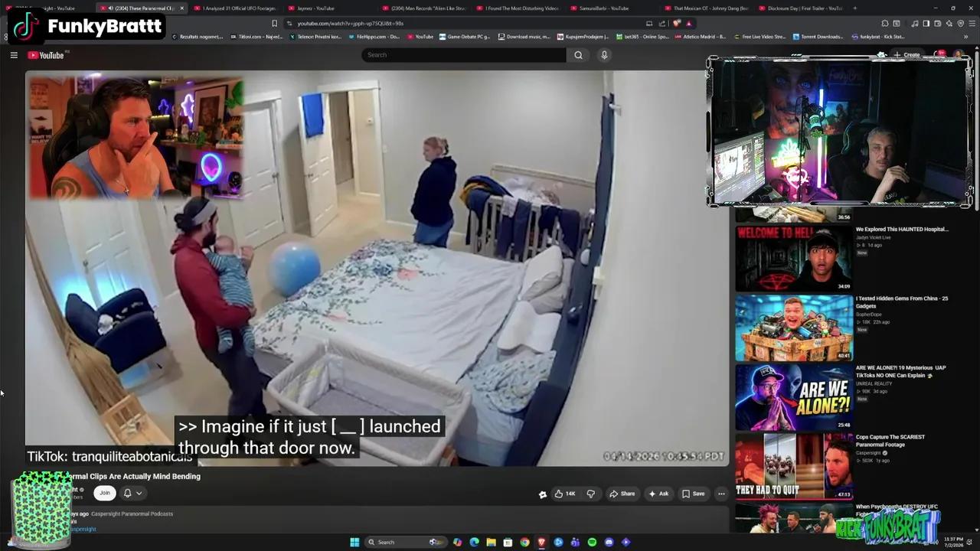
Task: Open the Caspersight Paranormal Podcasts link
Action: 132,514
